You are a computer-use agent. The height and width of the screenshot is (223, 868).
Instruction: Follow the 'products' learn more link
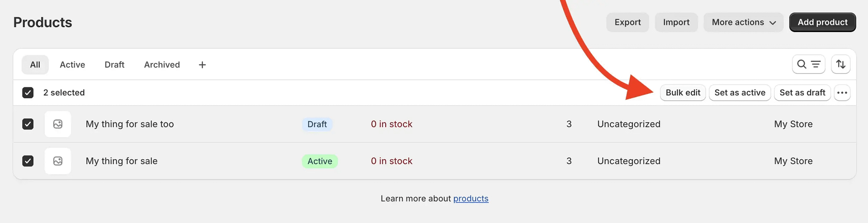[471, 199]
